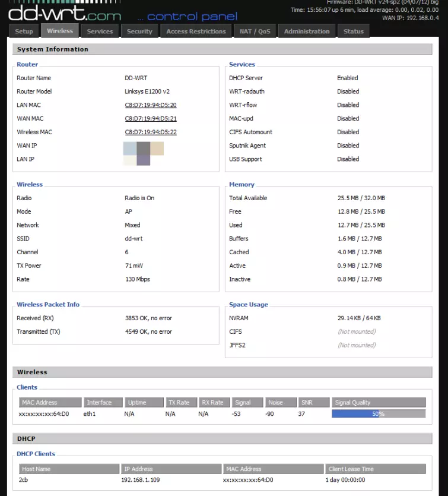Click the wireless client MAC xx:xx:xx:xx:64:D0
This screenshot has height=496, width=448.
click(43, 414)
